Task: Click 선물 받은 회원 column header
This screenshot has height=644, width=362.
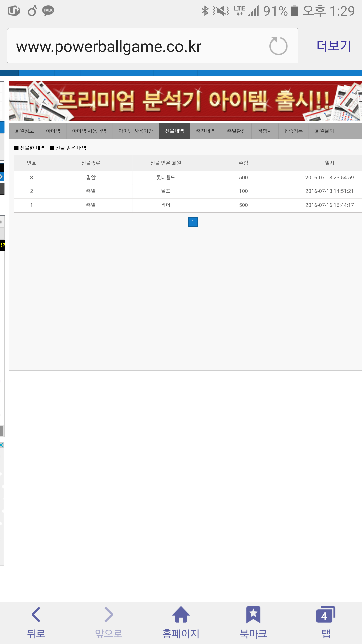Action: click(x=166, y=163)
